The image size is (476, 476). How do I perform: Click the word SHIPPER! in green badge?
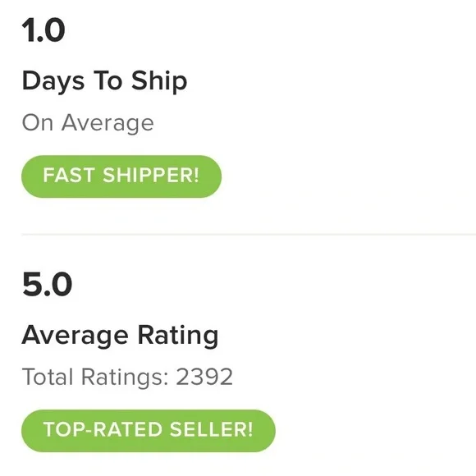pyautogui.click(x=151, y=175)
